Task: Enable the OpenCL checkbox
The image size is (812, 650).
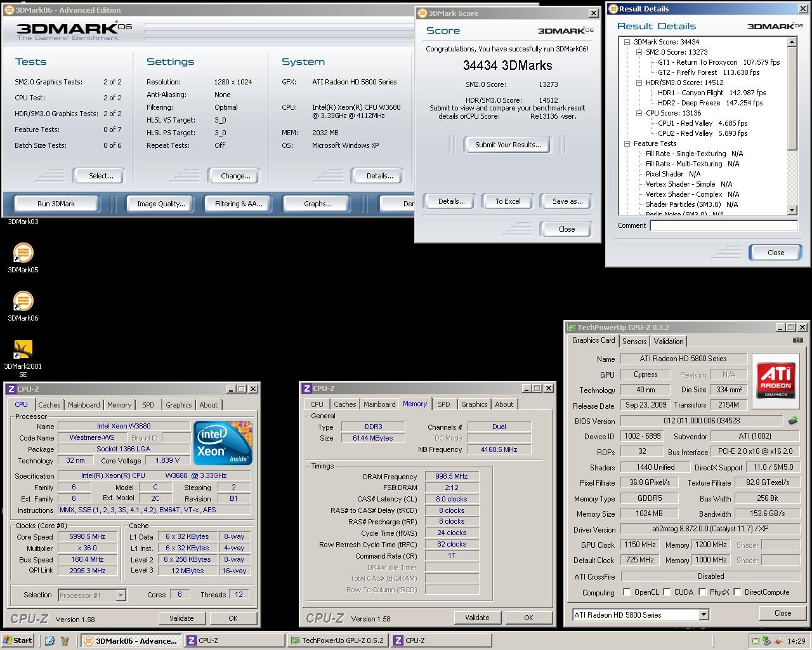Action: pos(627,592)
